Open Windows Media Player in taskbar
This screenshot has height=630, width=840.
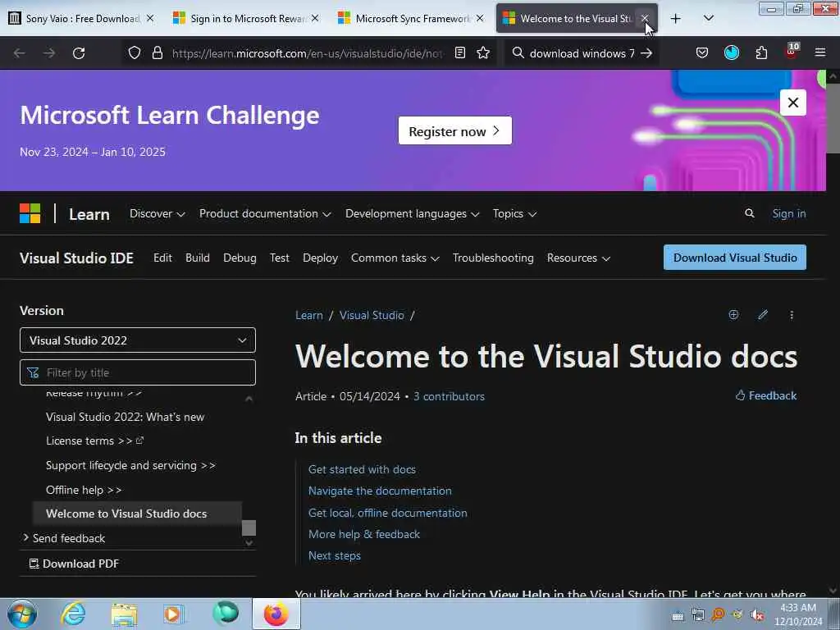[174, 614]
